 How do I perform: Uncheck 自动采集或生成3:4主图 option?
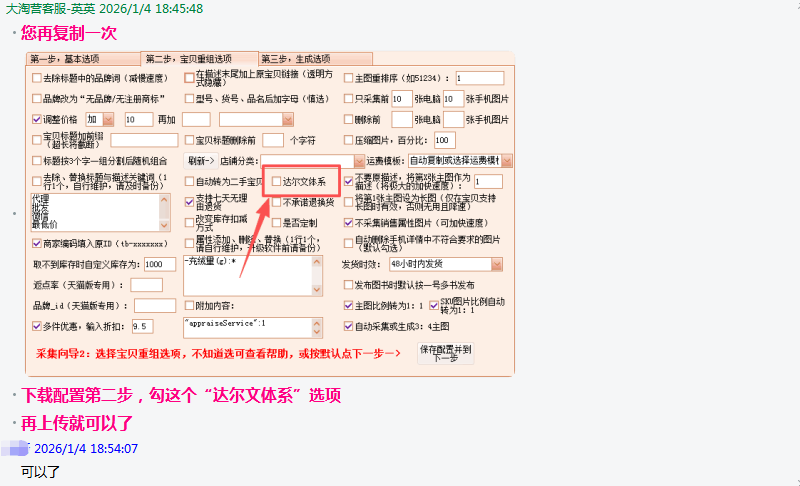tap(348, 326)
